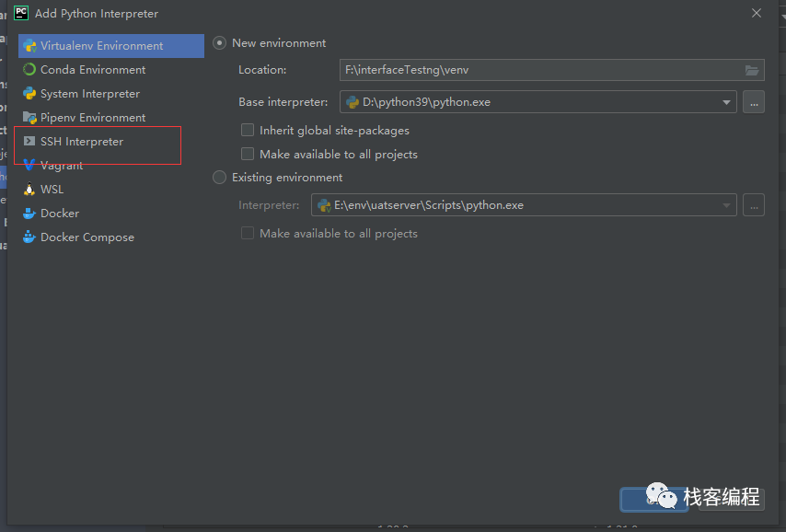This screenshot has width=786, height=532.
Task: Select the New environment radio button
Action: 220,43
